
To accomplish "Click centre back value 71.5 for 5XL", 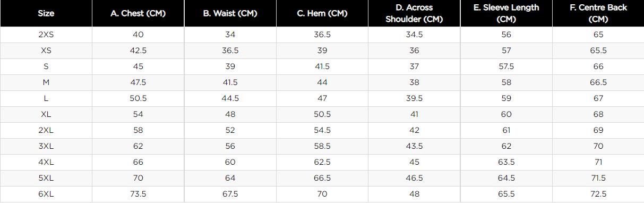I will (598, 178).
